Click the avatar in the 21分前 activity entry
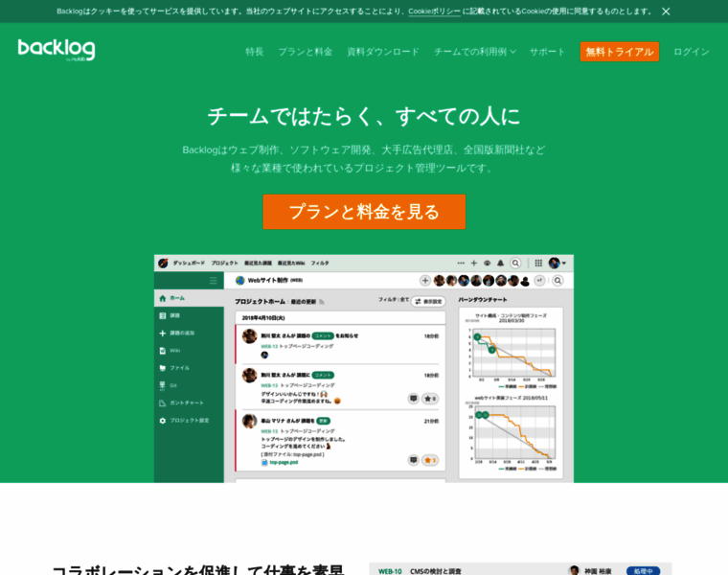 [249, 422]
